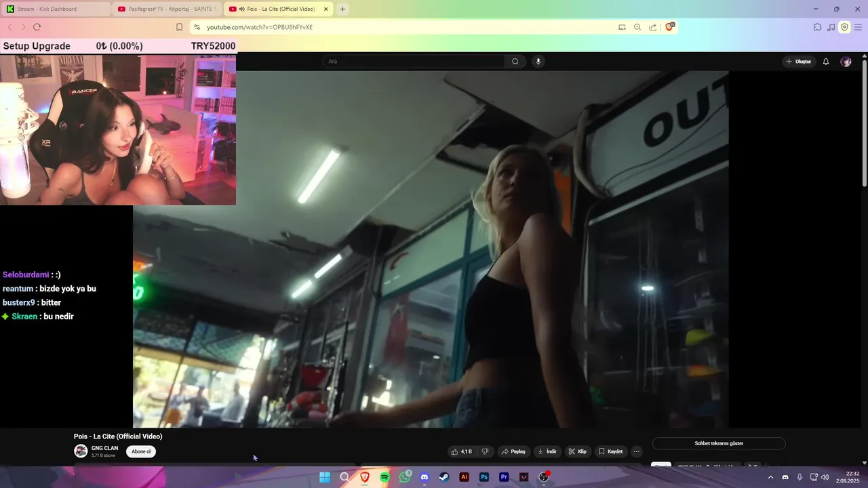Open network icon in system tray
Image resolution: width=868 pixels, height=488 pixels.
[x=814, y=477]
